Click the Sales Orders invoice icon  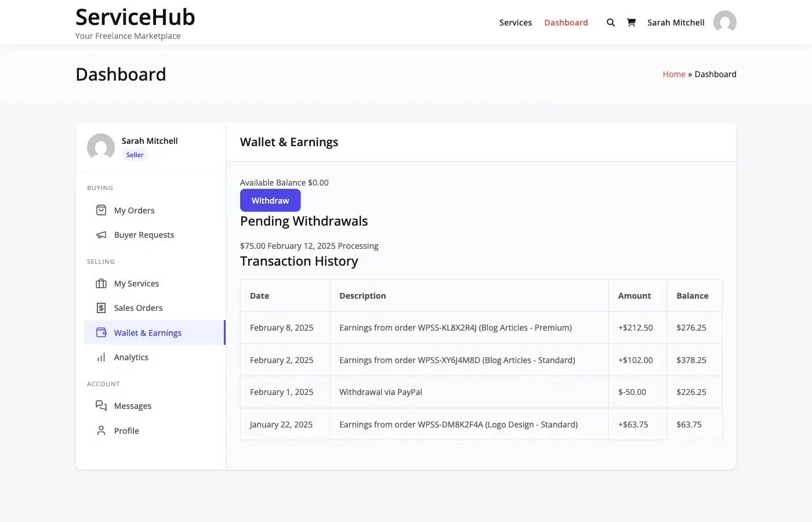(x=101, y=307)
